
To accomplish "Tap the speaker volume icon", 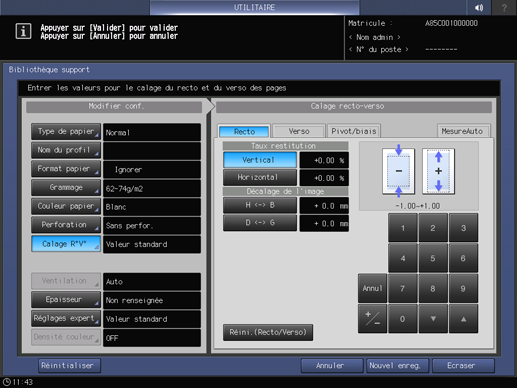I will [479, 7].
